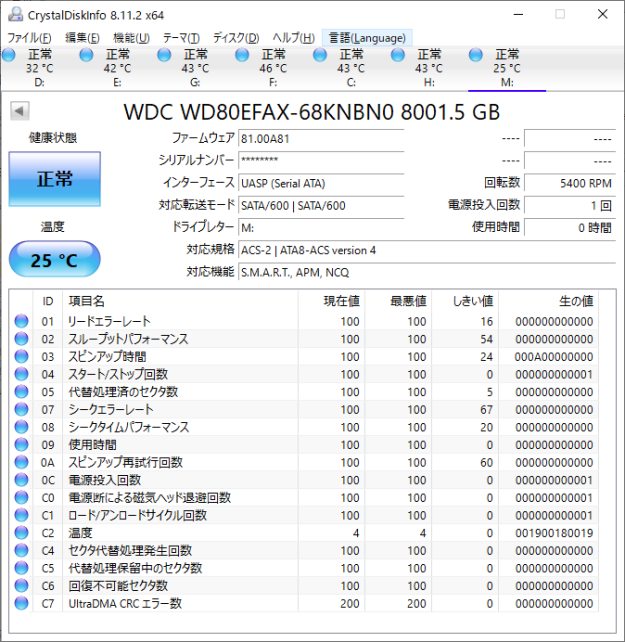
Task: Click status orb of attribute 0A スピンアップ再試行回数
Action: tap(21, 462)
